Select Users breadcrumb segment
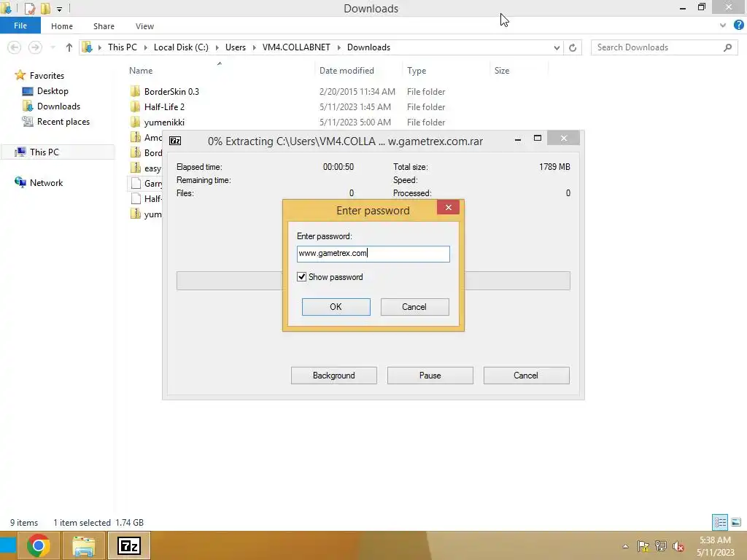The image size is (747, 560). (236, 47)
